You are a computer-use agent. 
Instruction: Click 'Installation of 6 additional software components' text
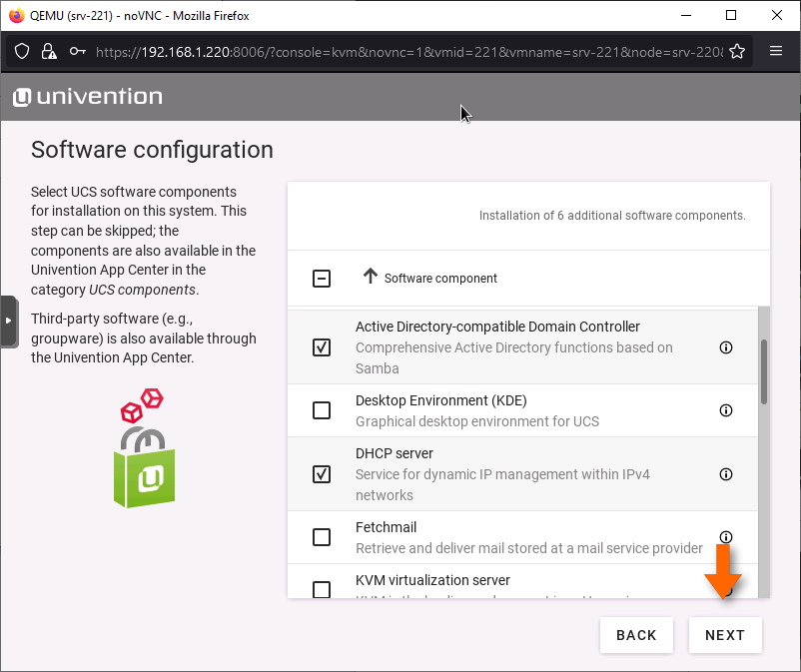[612, 216]
